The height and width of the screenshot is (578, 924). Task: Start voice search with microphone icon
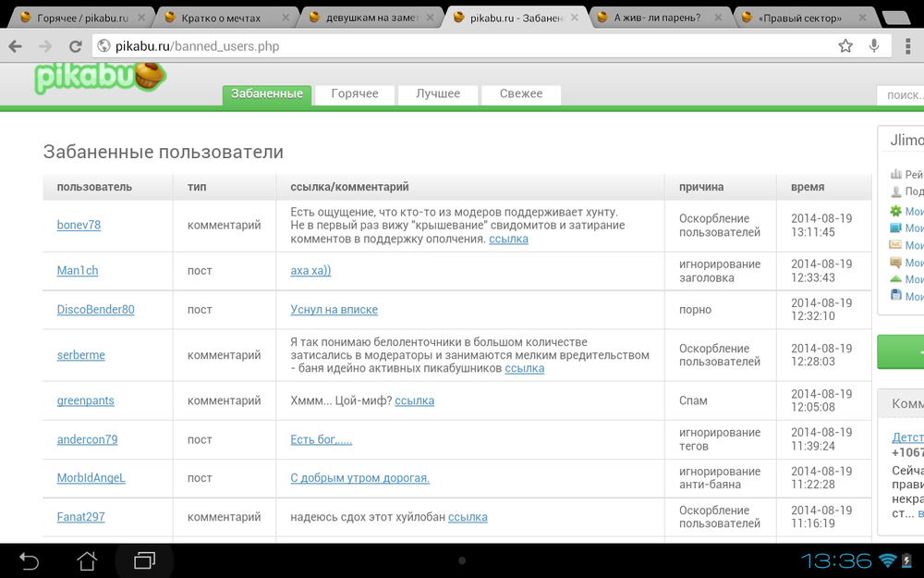pos(874,46)
